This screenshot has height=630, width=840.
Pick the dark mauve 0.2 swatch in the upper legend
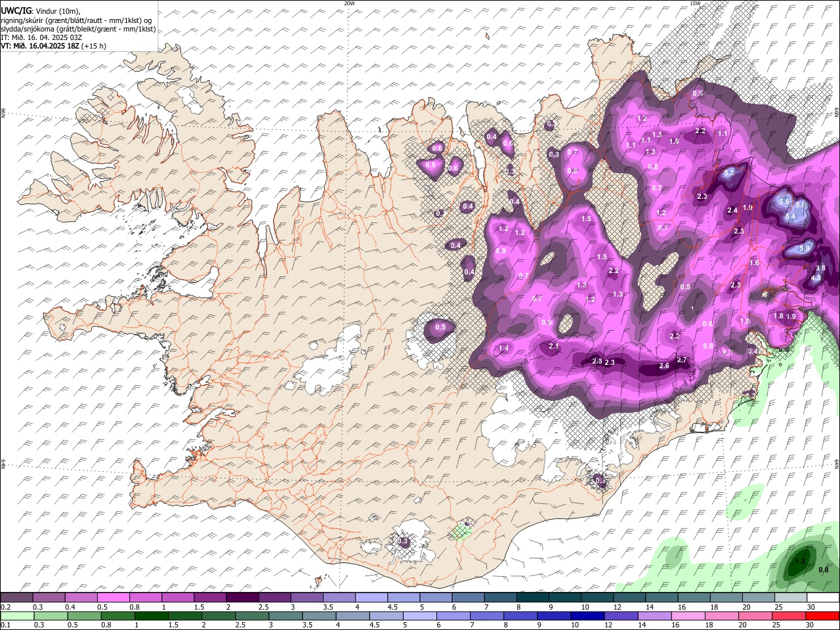point(16,598)
